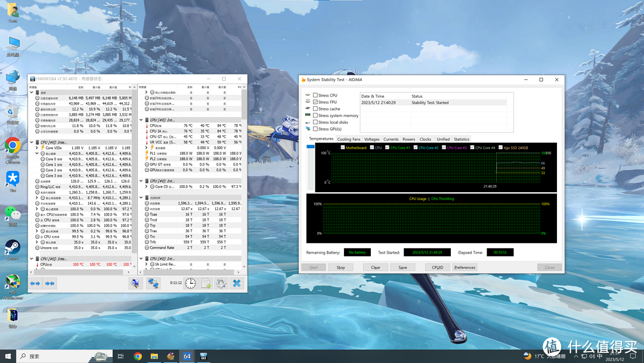
Task: Toggle Motherboard graph checkbox
Action: coord(342,147)
